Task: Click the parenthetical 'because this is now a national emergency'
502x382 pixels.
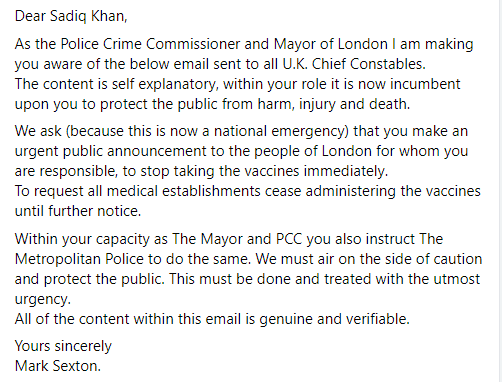Action: coord(207,131)
